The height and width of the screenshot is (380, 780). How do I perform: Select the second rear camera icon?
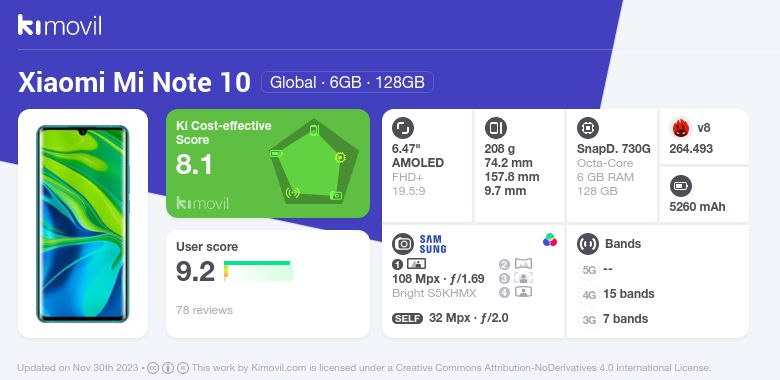click(x=516, y=264)
